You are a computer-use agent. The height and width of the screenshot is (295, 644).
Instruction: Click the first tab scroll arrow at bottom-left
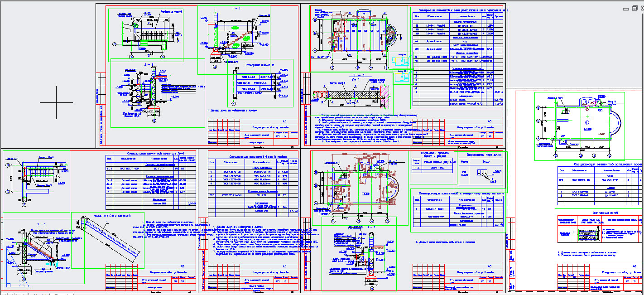(x=3, y=293)
